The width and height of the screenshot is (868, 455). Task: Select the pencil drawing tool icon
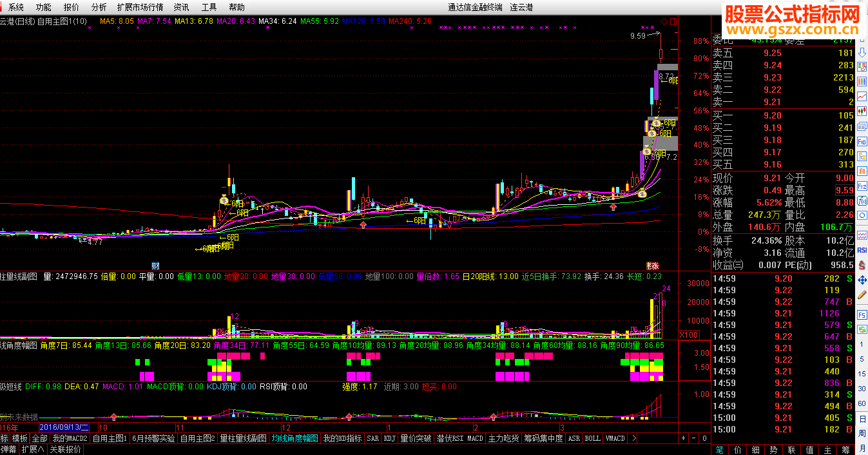point(862,295)
